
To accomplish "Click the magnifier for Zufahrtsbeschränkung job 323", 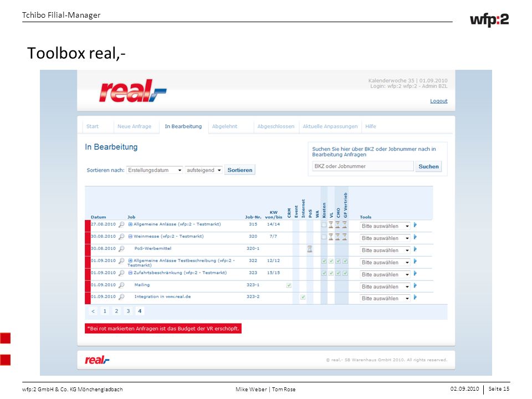I will 121,273.
